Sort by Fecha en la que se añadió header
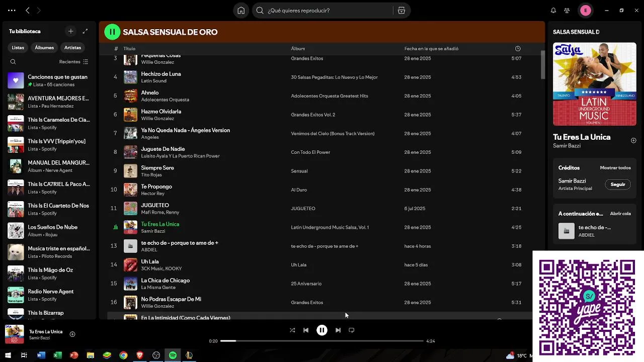644x362 pixels. [x=431, y=49]
